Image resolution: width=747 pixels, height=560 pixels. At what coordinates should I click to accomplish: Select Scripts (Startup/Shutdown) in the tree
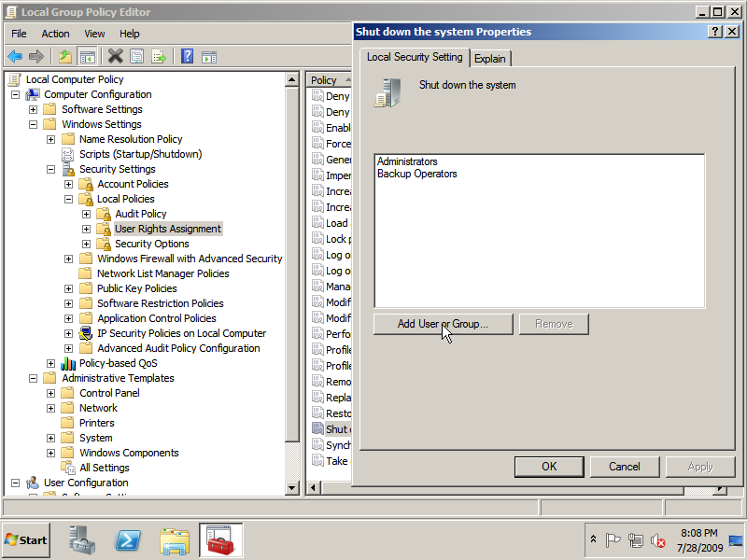pyautogui.click(x=141, y=154)
